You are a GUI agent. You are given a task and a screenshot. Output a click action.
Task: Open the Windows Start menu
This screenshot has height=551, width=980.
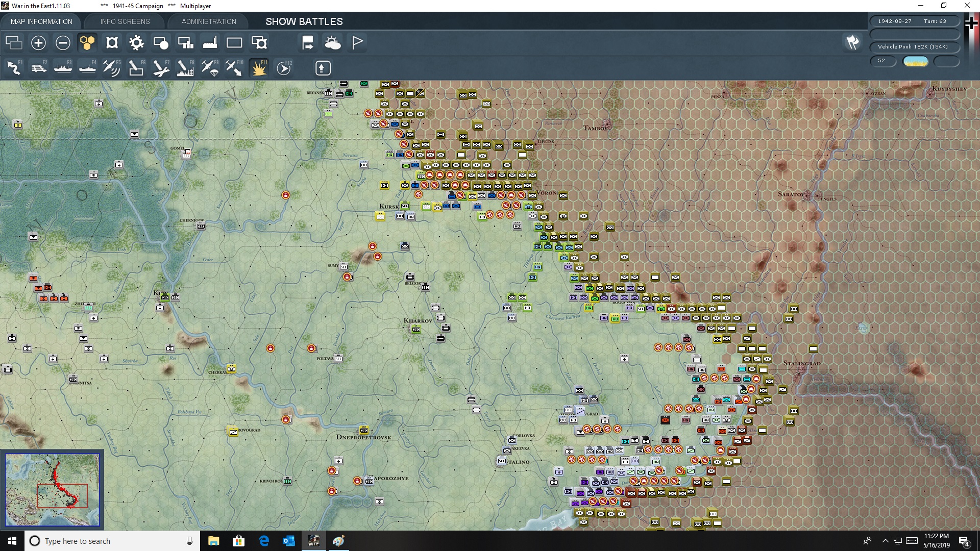(x=12, y=541)
